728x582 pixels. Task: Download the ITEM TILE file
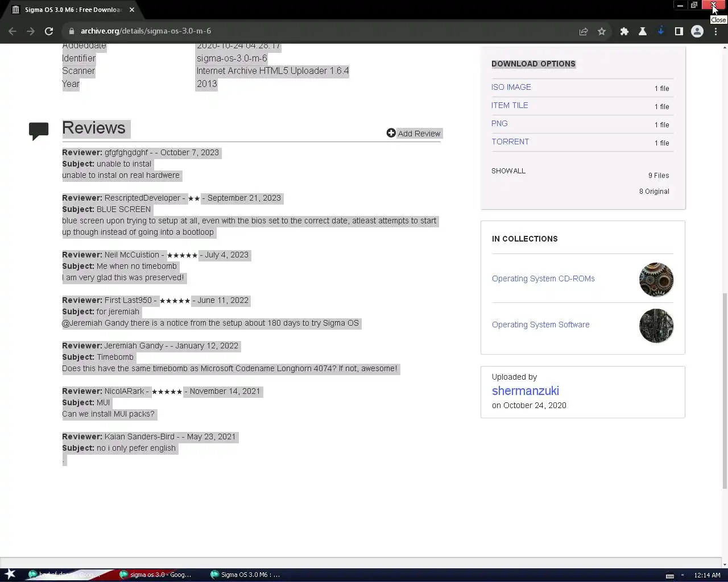coord(510,105)
